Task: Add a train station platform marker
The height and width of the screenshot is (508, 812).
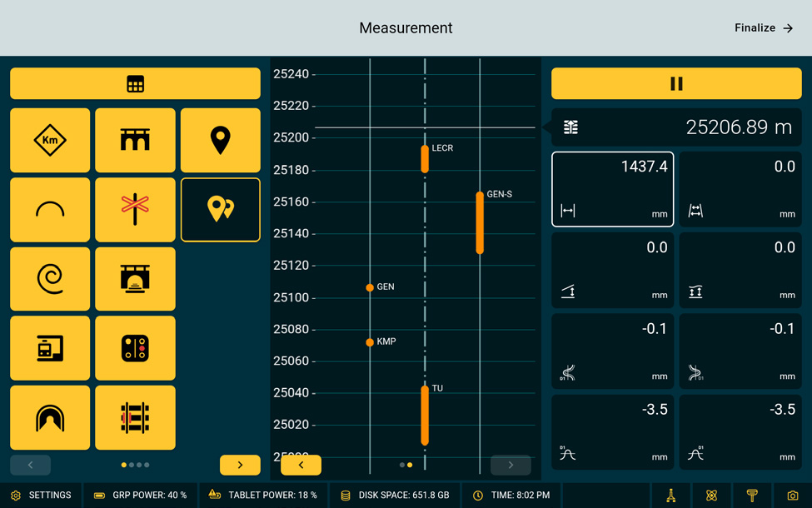Action: pyautogui.click(x=50, y=348)
